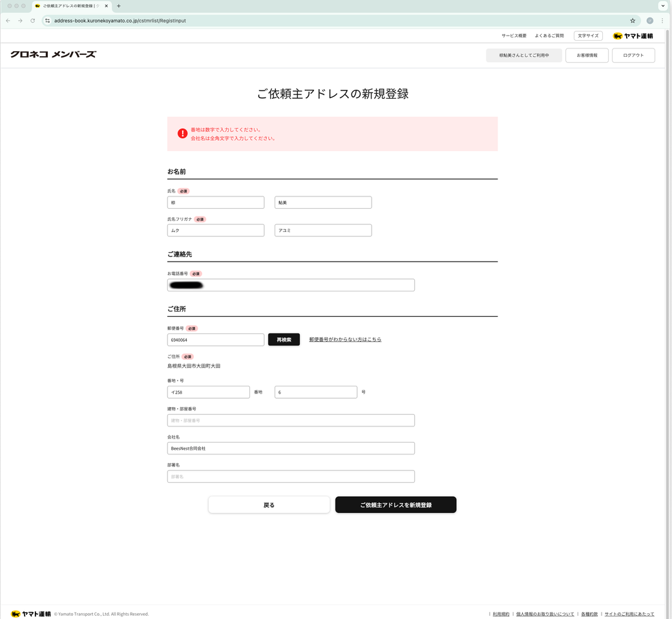
Task: Click the お客様情報 button
Action: [587, 56]
